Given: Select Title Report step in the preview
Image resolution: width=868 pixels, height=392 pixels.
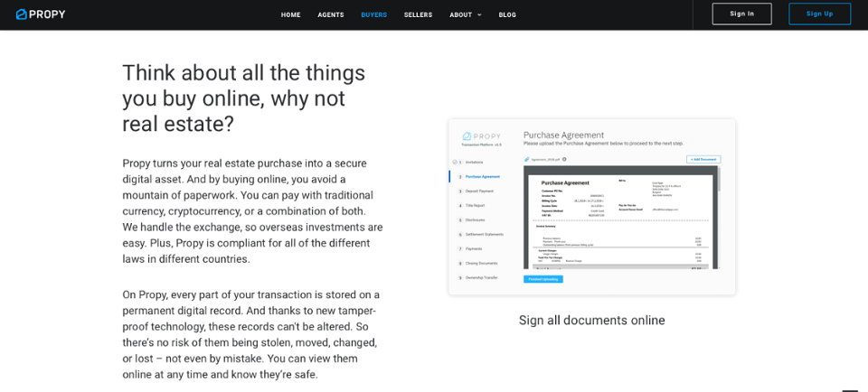Looking at the screenshot, I should (x=471, y=206).
